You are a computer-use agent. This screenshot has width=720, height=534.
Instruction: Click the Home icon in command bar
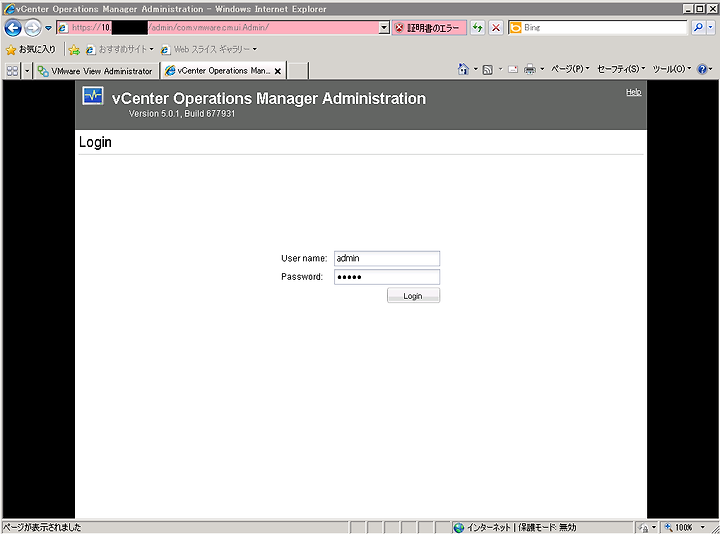pos(463,69)
